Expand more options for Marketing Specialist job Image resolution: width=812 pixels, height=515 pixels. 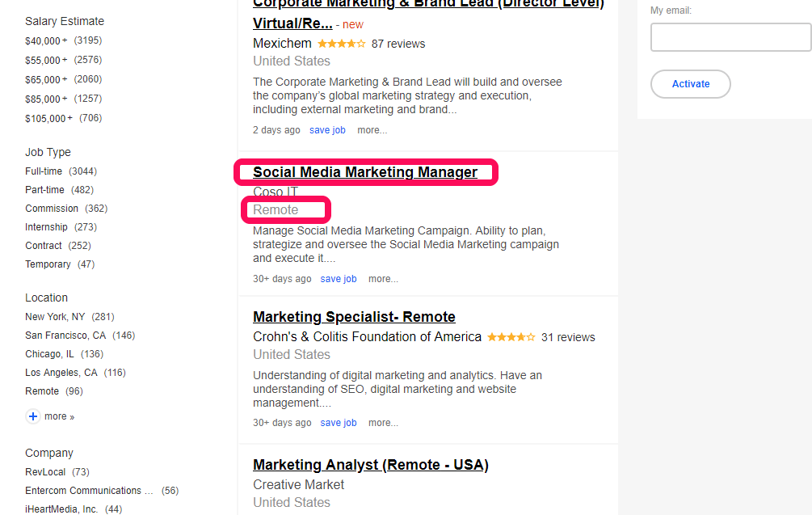tap(383, 423)
